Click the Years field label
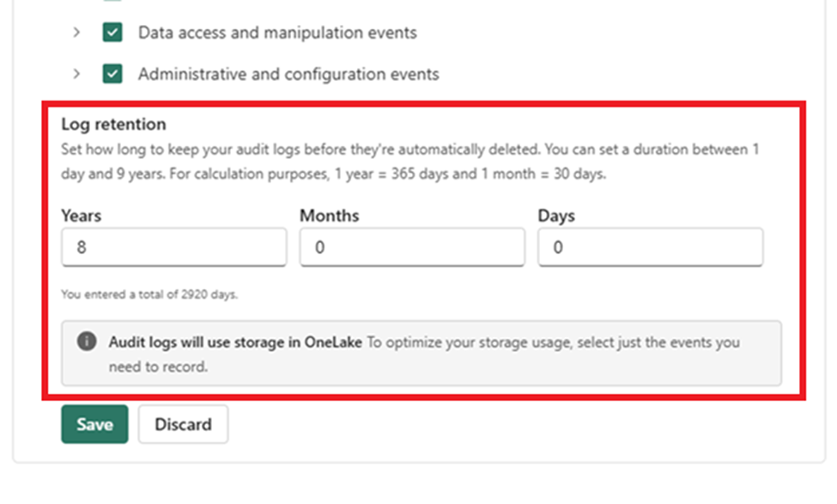The height and width of the screenshot is (504, 837). click(x=82, y=216)
